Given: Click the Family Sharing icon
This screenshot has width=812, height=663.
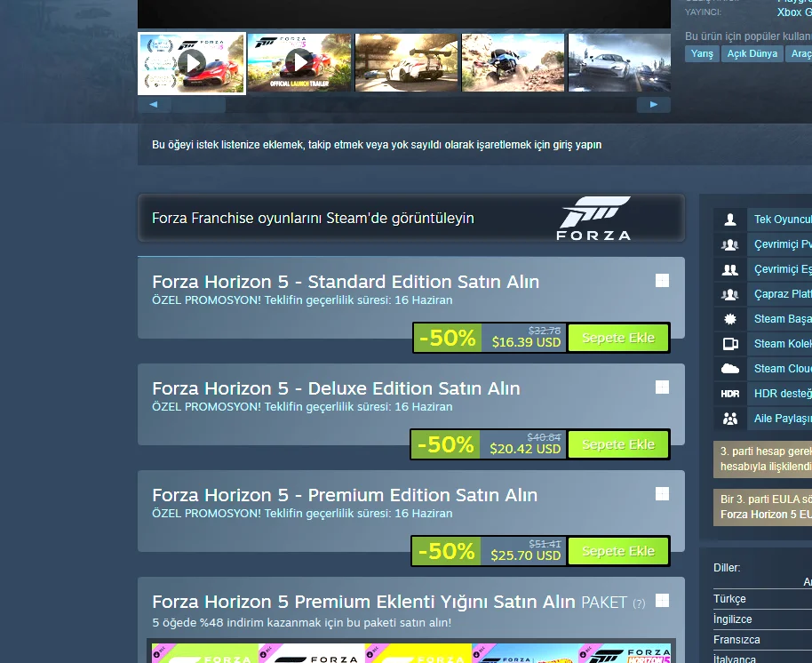Looking at the screenshot, I should point(730,419).
